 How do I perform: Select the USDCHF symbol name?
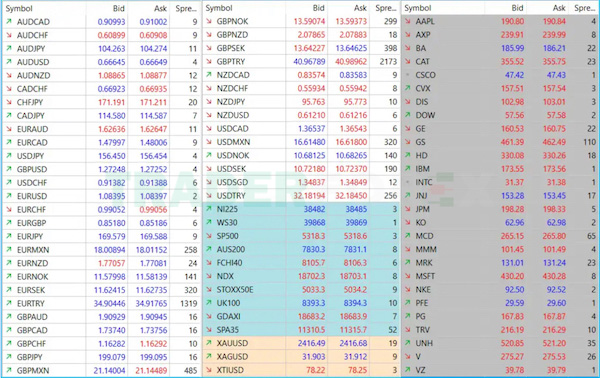pyautogui.click(x=32, y=182)
